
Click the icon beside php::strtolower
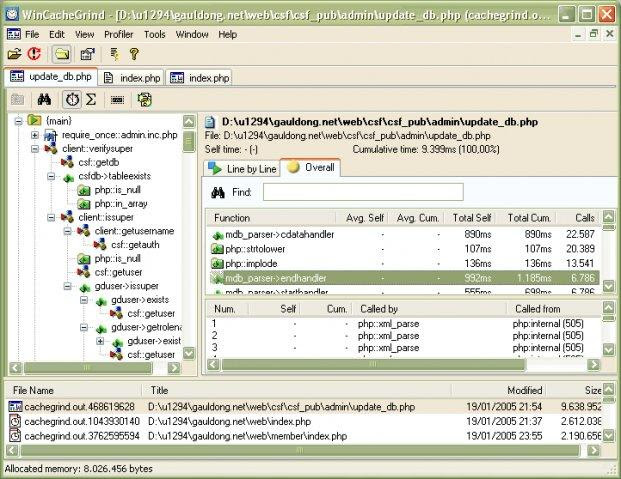[x=217, y=249]
